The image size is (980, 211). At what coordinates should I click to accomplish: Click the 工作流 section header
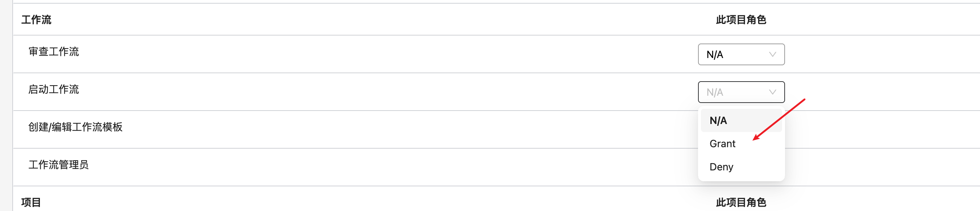(x=36, y=20)
